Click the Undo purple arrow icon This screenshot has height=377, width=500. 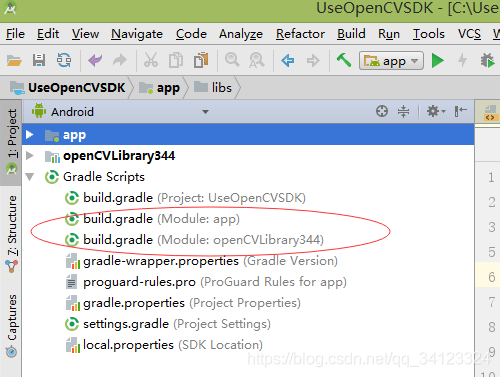95,60
